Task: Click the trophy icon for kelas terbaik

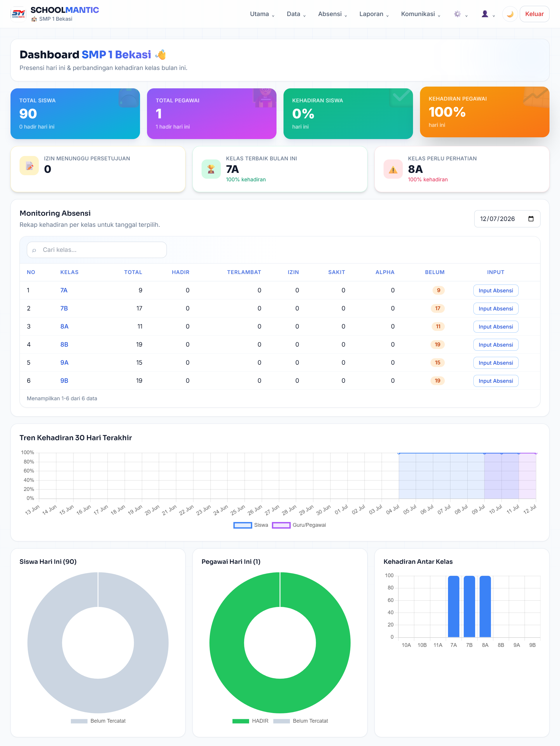Action: click(x=211, y=169)
